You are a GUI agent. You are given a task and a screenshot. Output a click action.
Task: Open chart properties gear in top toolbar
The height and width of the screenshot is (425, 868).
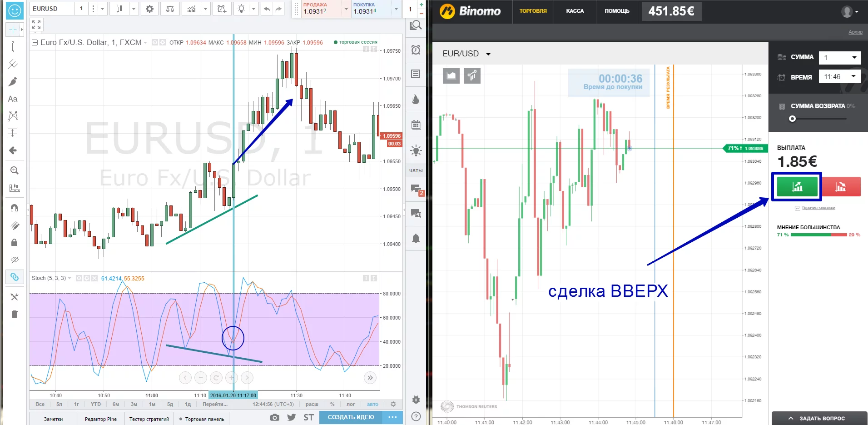pos(149,9)
